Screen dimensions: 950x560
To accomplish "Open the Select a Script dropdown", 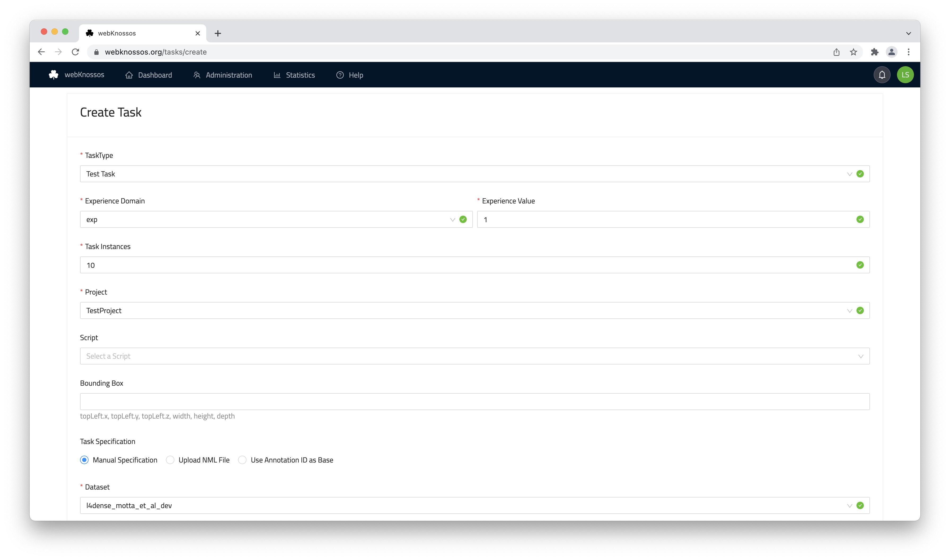I will [x=475, y=356].
